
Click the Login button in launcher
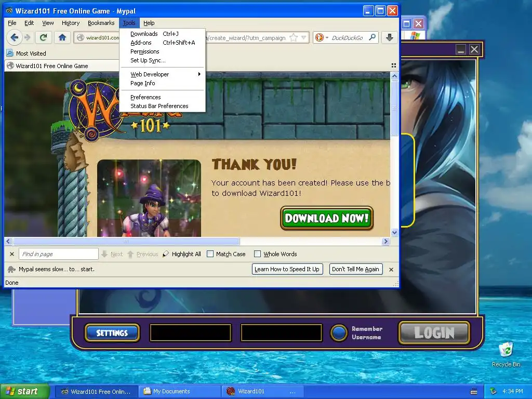coord(434,333)
